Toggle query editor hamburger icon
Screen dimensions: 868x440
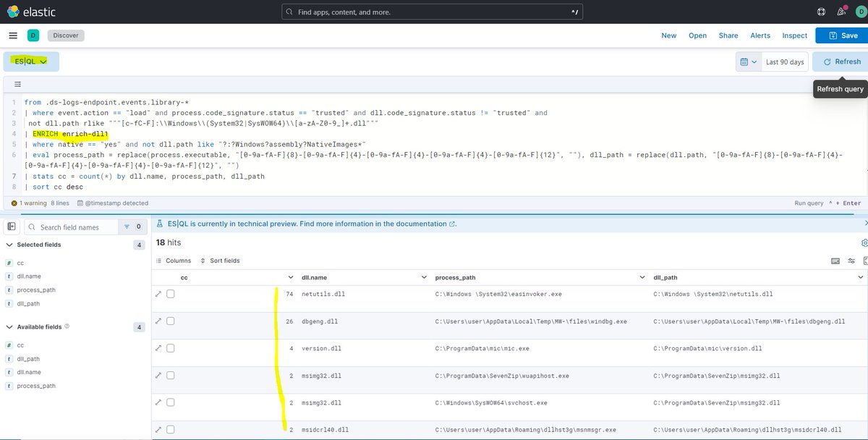[18, 84]
